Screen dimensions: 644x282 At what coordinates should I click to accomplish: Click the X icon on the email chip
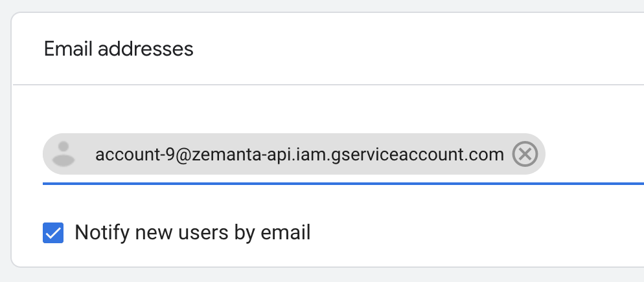coord(525,155)
